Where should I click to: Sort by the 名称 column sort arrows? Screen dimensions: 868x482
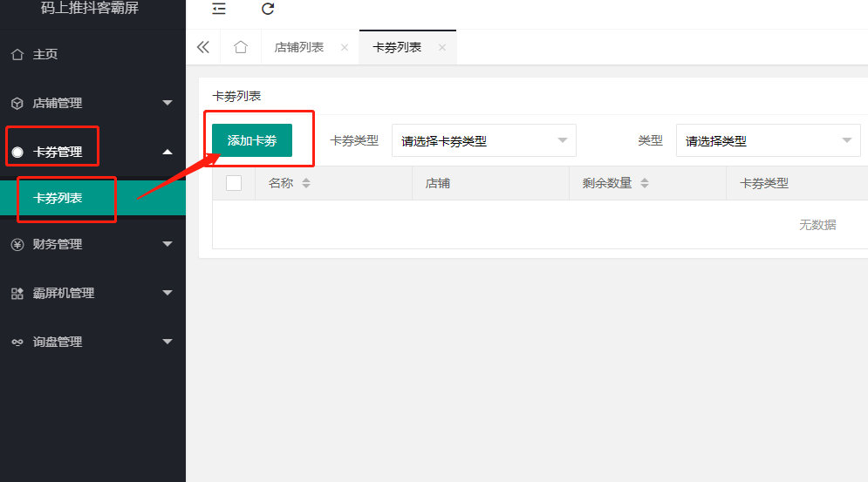[306, 183]
